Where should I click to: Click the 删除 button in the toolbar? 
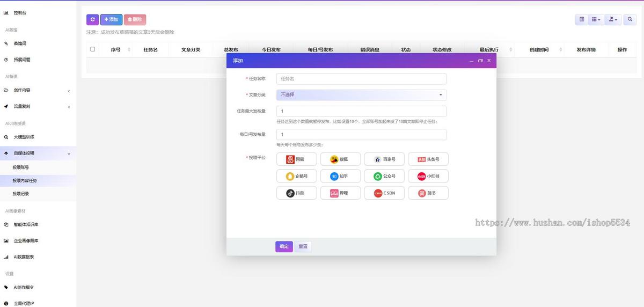[135, 19]
